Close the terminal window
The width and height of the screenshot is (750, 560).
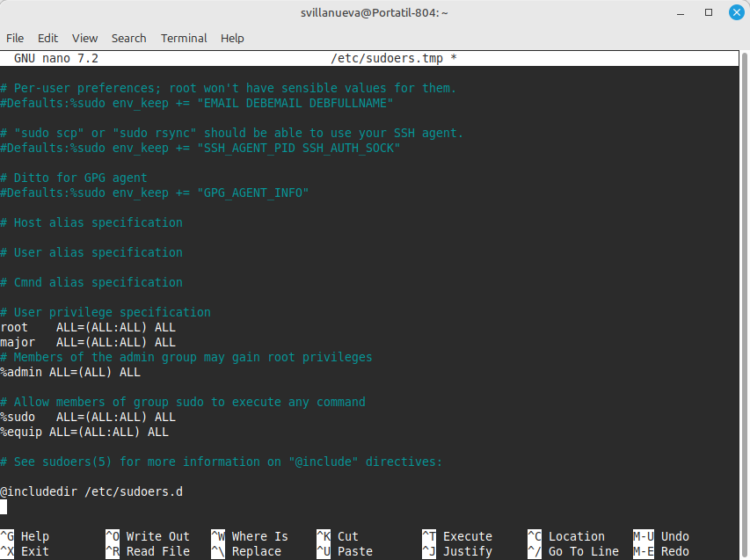[x=734, y=13]
